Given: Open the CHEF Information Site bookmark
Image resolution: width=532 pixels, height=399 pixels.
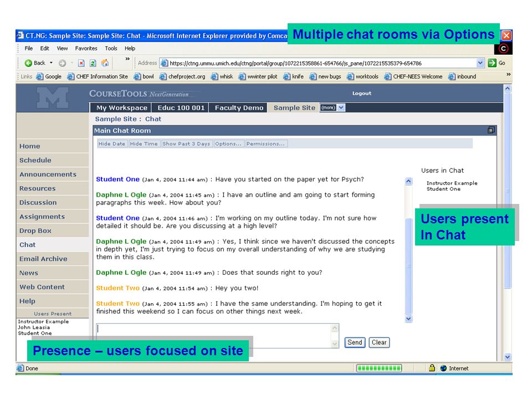Looking at the screenshot, I should pyautogui.click(x=98, y=76).
